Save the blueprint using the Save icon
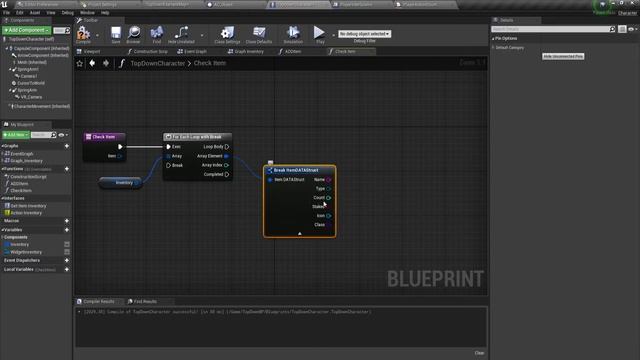Screen dimensions: 640x360 [116, 33]
